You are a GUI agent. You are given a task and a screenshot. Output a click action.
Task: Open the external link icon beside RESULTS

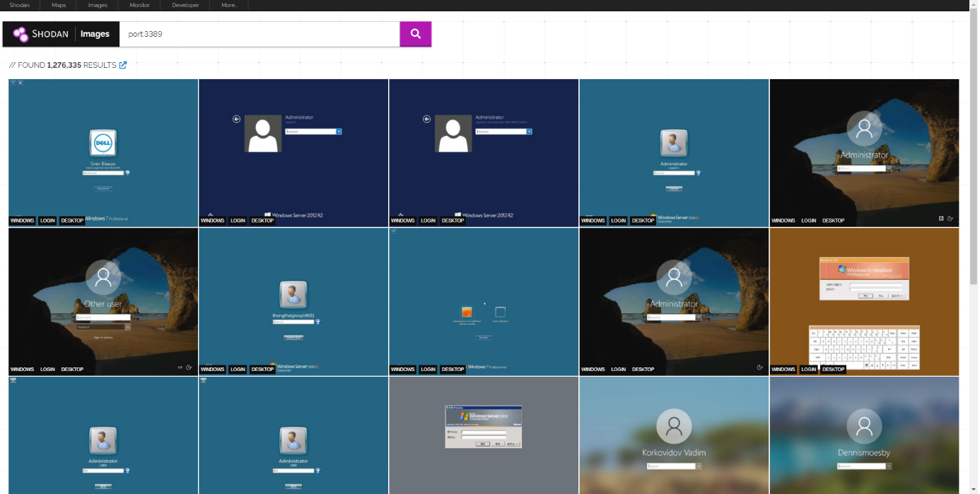[x=123, y=65]
